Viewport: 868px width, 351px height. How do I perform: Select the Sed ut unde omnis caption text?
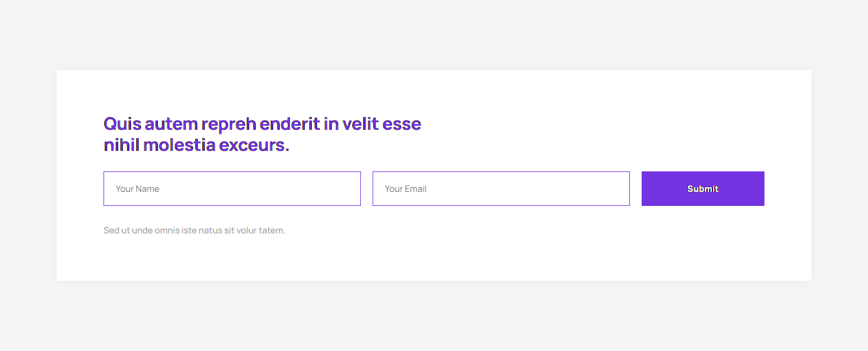point(194,230)
